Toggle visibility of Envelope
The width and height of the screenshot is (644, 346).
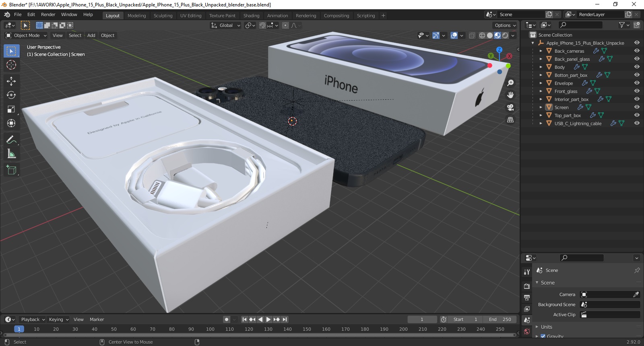pyautogui.click(x=637, y=83)
